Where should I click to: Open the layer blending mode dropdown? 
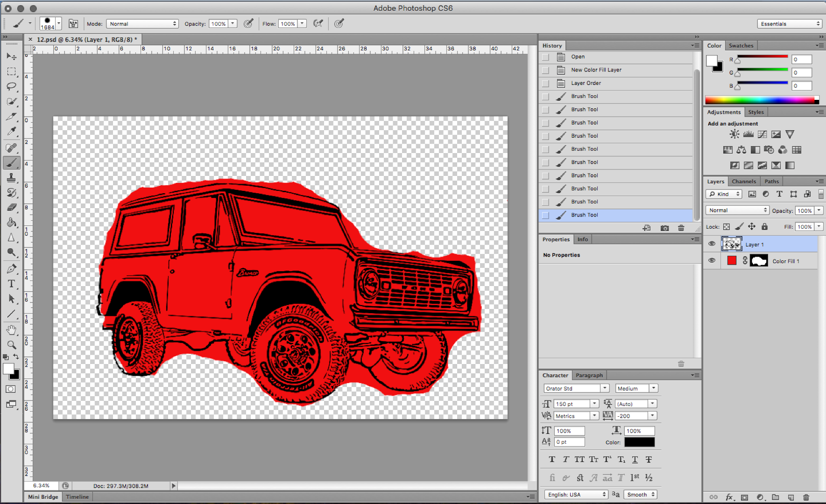pyautogui.click(x=737, y=210)
